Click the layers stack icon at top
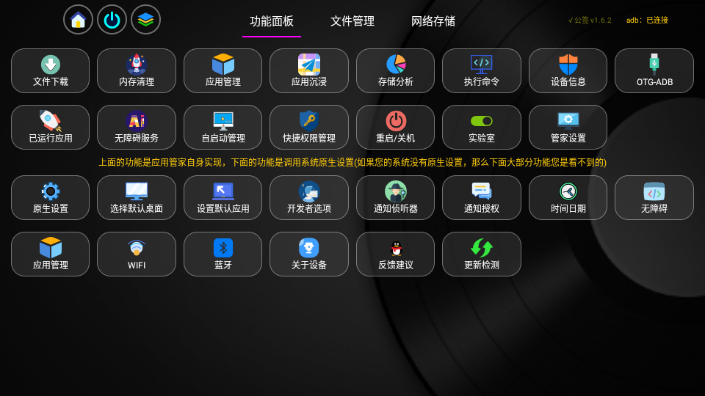Viewport: 705px width, 396px height. pos(146,20)
